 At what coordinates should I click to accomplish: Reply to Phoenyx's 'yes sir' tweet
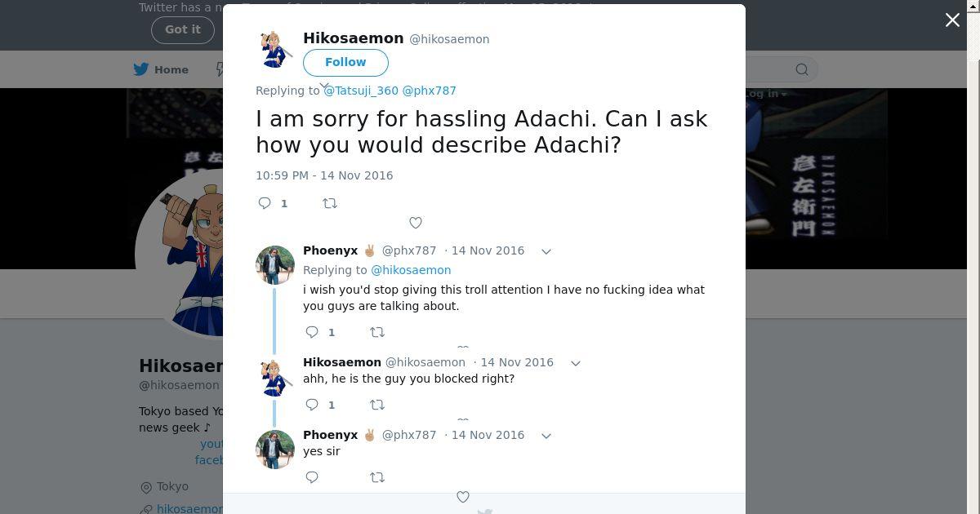tap(312, 477)
